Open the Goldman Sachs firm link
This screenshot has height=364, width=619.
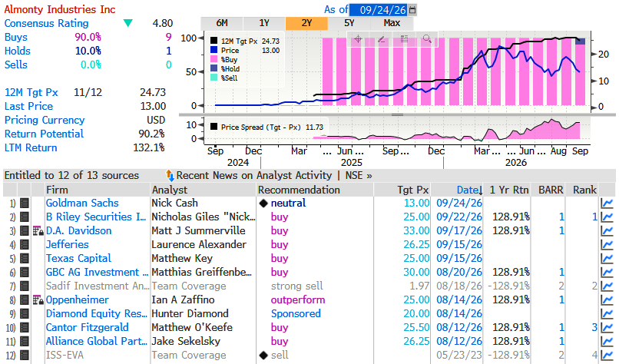pyautogui.click(x=82, y=203)
